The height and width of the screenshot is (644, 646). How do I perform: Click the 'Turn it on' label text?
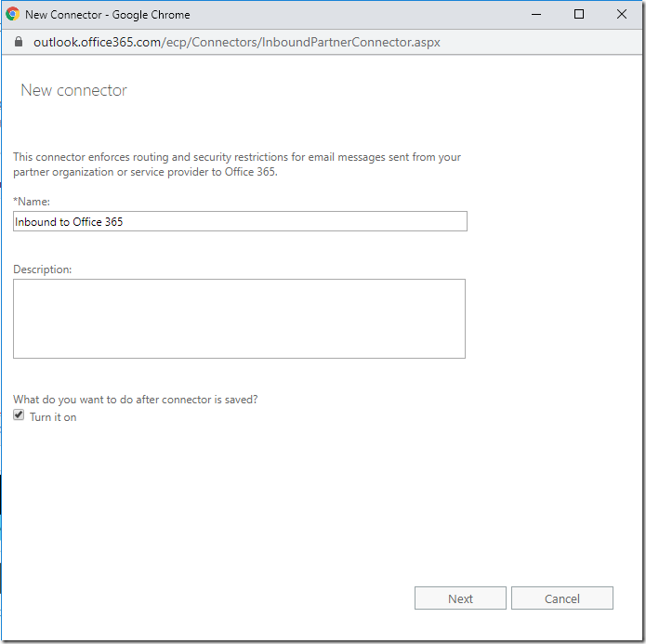(x=53, y=417)
